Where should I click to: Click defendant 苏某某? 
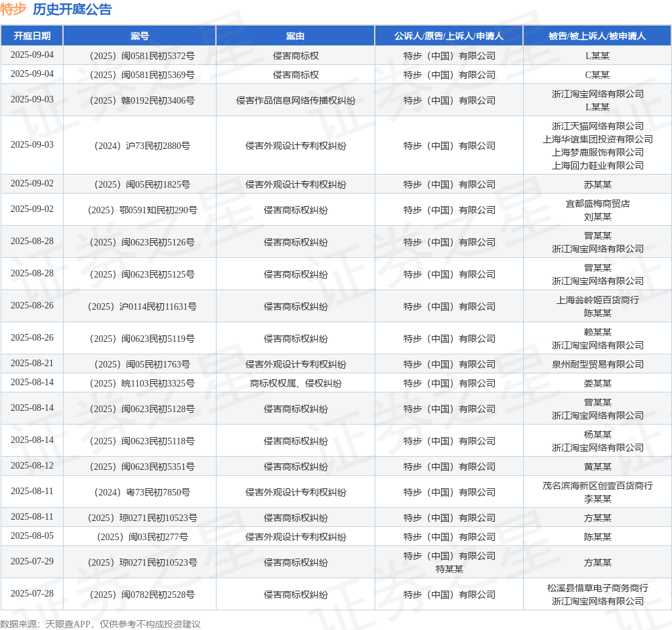click(597, 184)
